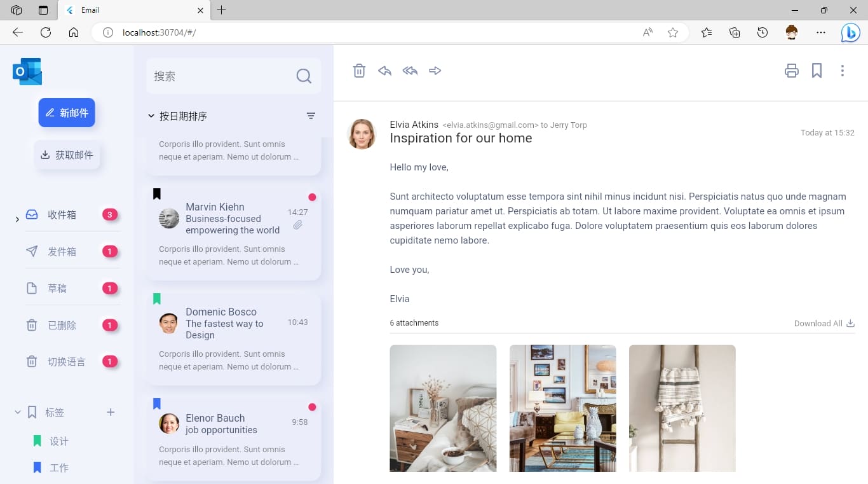Open the living room attachment thumbnail

point(563,408)
